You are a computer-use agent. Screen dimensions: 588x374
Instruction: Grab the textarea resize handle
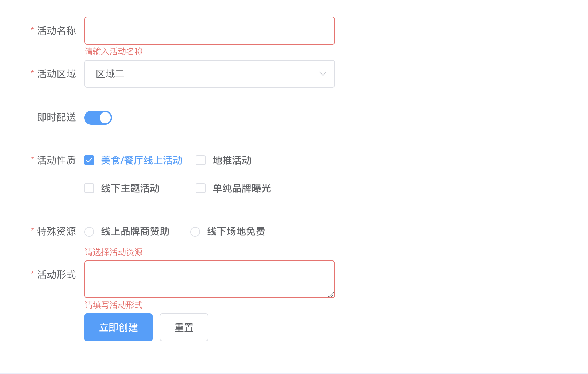331,294
